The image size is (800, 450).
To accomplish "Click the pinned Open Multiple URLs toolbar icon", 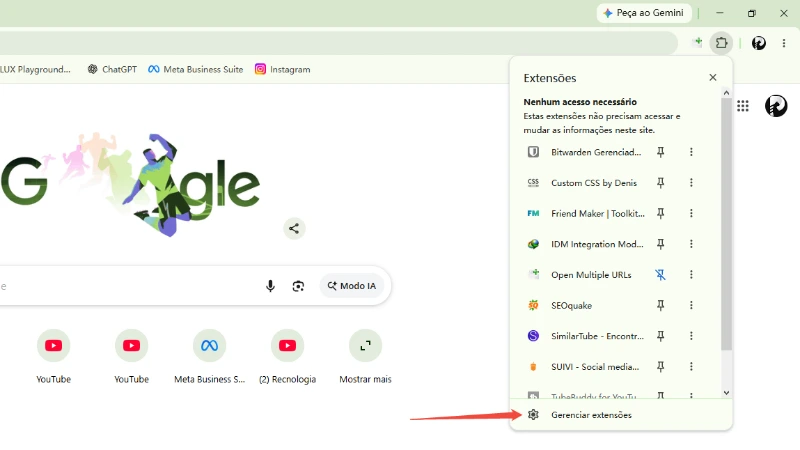I will (697, 42).
